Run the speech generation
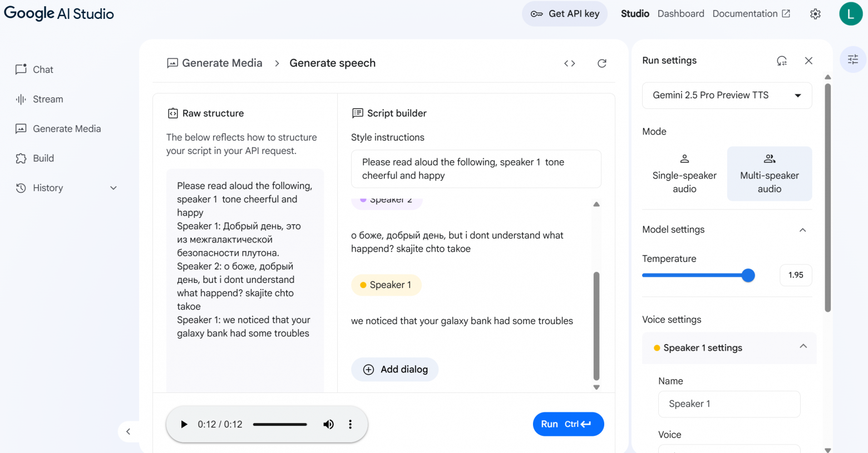The image size is (868, 453). pos(568,424)
